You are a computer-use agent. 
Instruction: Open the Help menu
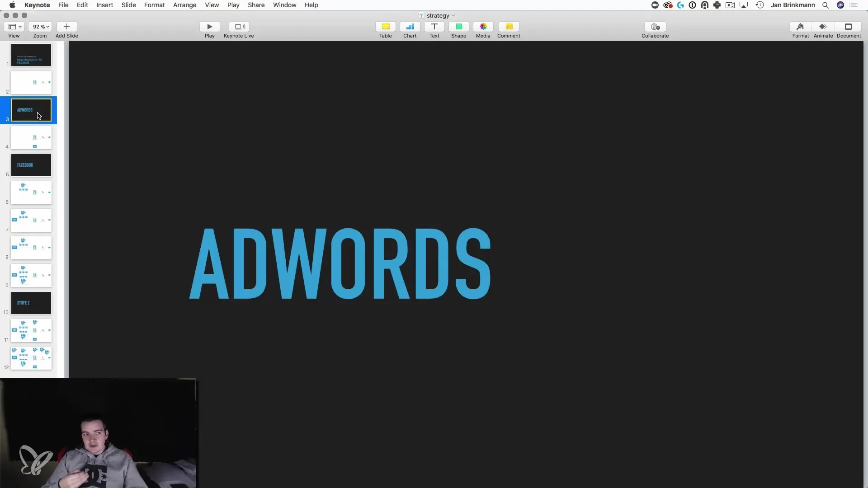coord(311,5)
